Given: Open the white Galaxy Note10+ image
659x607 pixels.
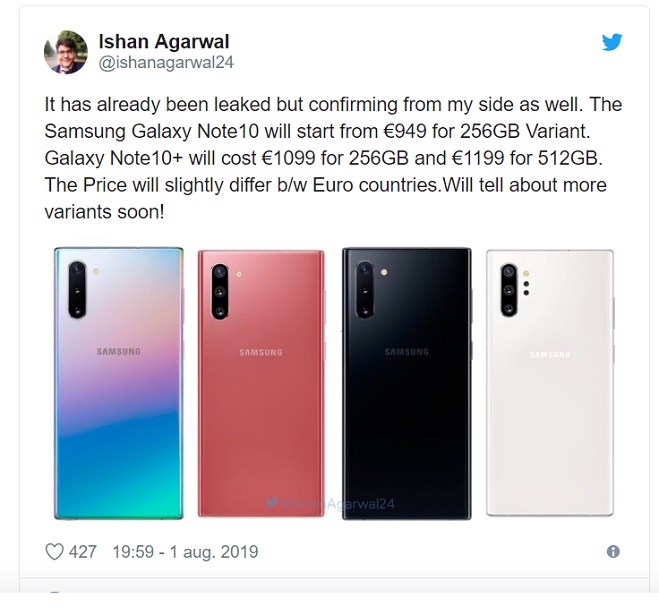Looking at the screenshot, I should pyautogui.click(x=550, y=383).
